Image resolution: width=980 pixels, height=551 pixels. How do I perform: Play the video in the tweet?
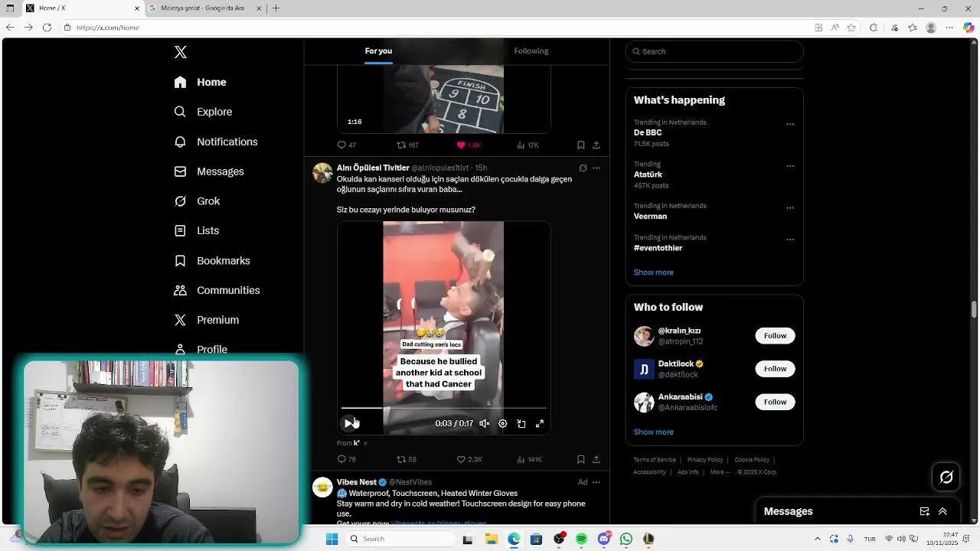(348, 423)
